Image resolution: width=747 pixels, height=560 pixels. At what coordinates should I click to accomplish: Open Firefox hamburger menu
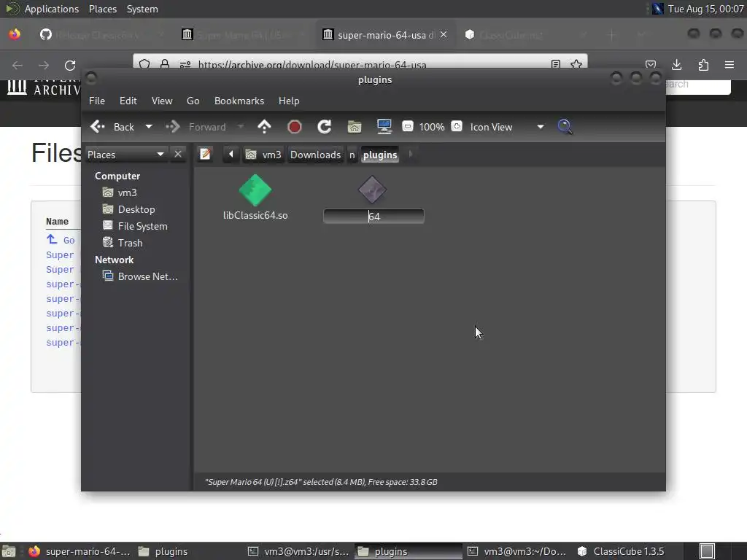coord(729,65)
